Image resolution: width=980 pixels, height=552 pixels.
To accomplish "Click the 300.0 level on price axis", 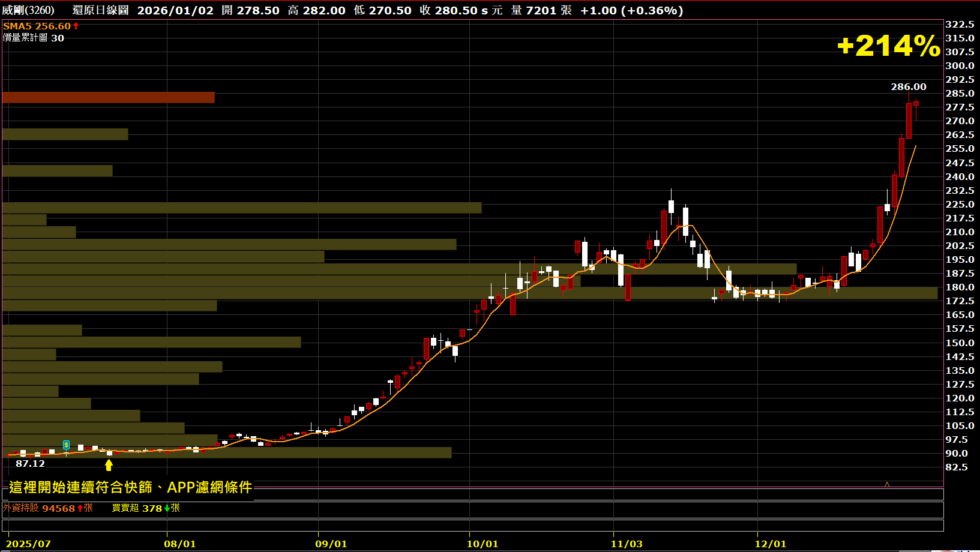I will (x=960, y=66).
